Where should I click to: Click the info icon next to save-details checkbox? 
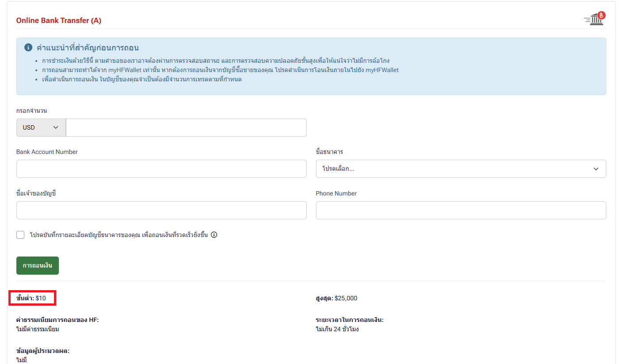pos(214,235)
